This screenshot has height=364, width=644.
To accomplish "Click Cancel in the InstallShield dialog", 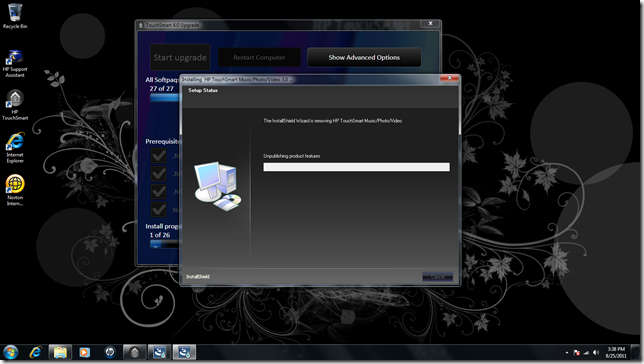I will pos(437,276).
